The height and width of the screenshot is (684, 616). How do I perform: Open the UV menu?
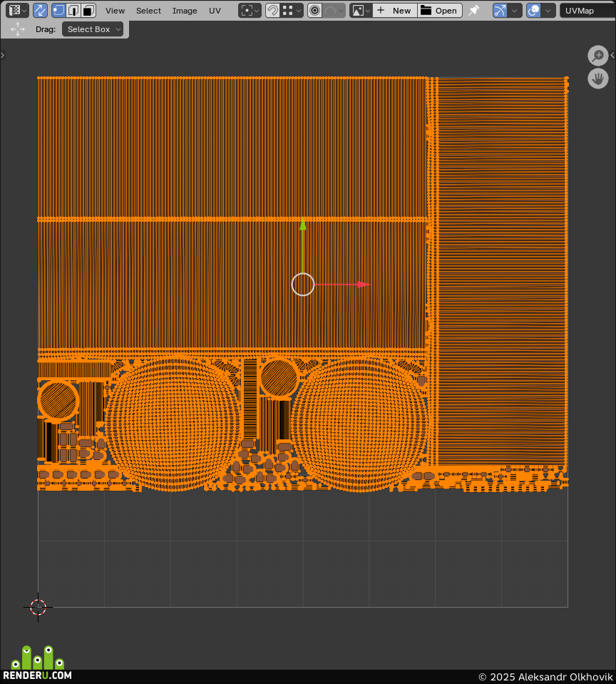pyautogui.click(x=215, y=11)
